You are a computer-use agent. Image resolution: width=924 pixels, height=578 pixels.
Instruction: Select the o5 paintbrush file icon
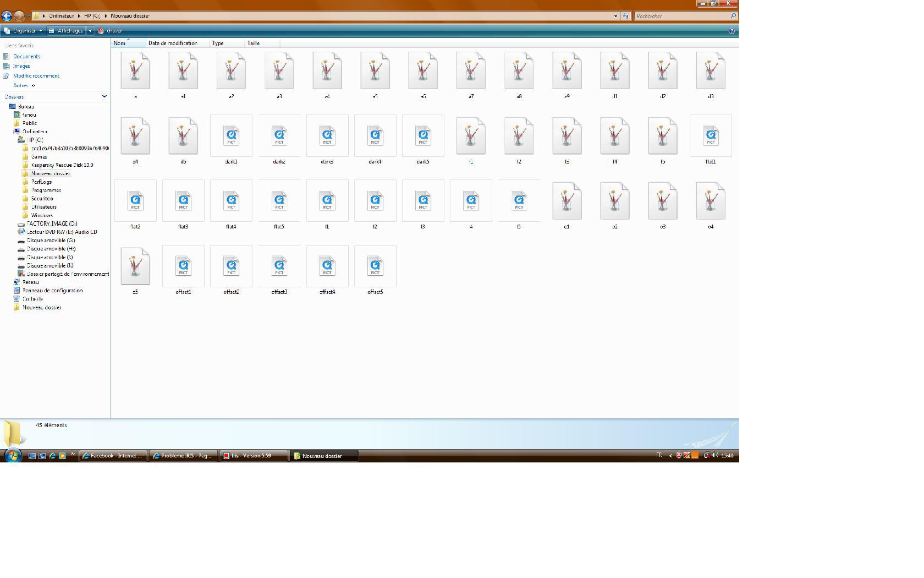(x=135, y=266)
